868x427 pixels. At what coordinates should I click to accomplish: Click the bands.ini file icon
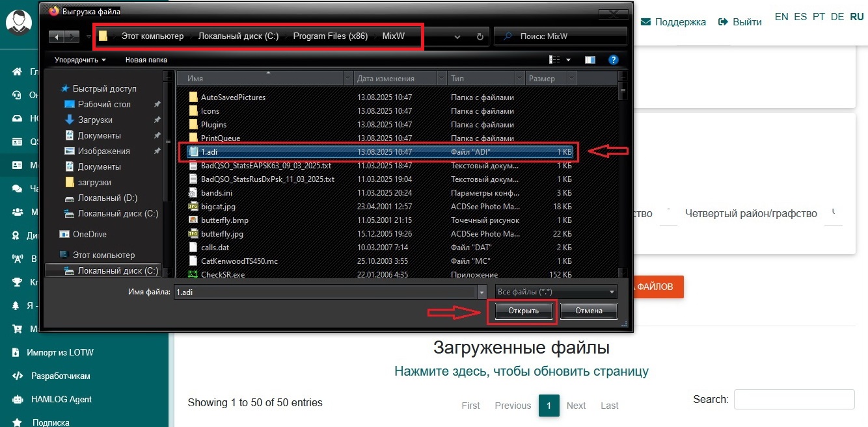193,192
